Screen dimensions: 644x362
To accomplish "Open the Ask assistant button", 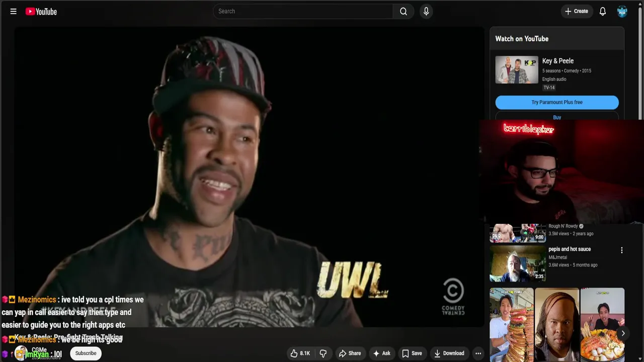I will (x=381, y=353).
